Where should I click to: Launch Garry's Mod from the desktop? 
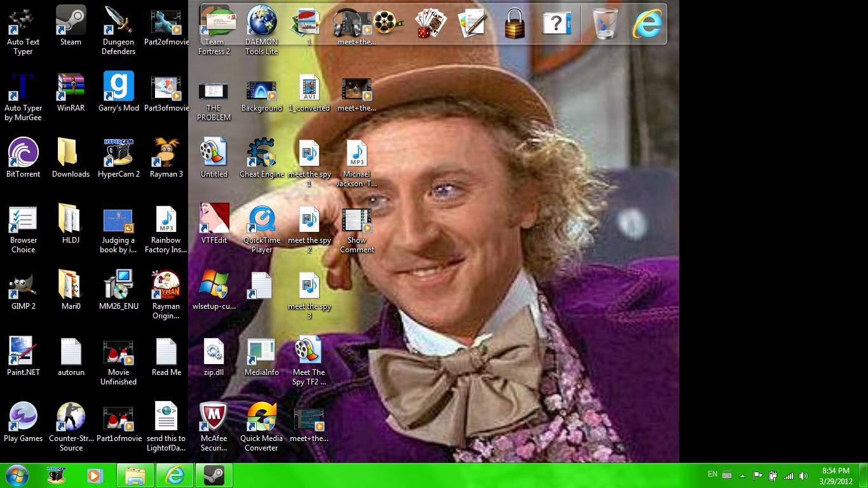tap(119, 91)
